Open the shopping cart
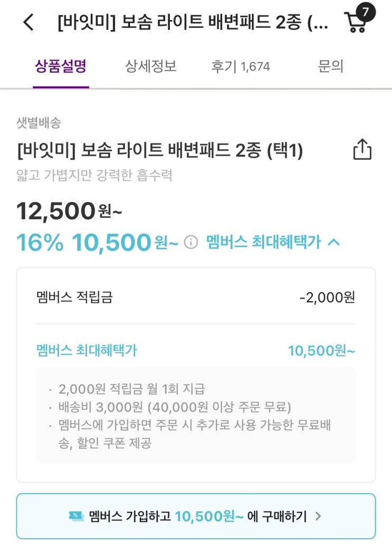 (355, 24)
